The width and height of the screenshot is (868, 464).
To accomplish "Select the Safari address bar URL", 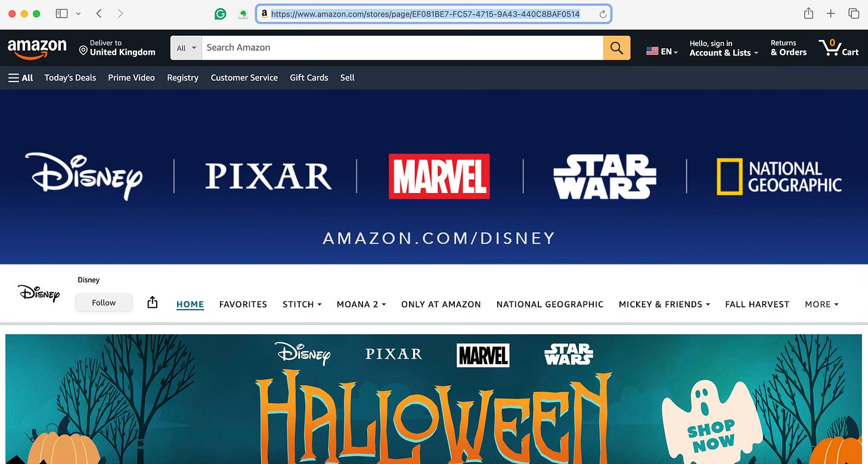I will (425, 14).
